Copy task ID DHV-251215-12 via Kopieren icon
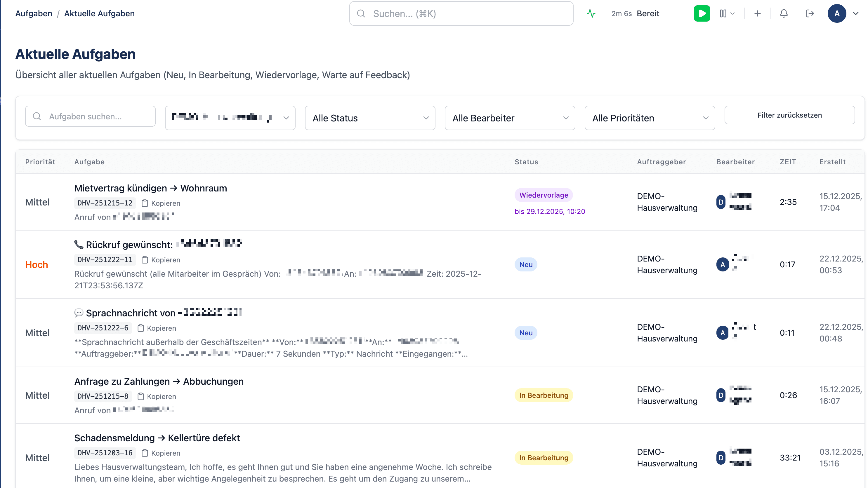868x488 pixels. coord(145,203)
